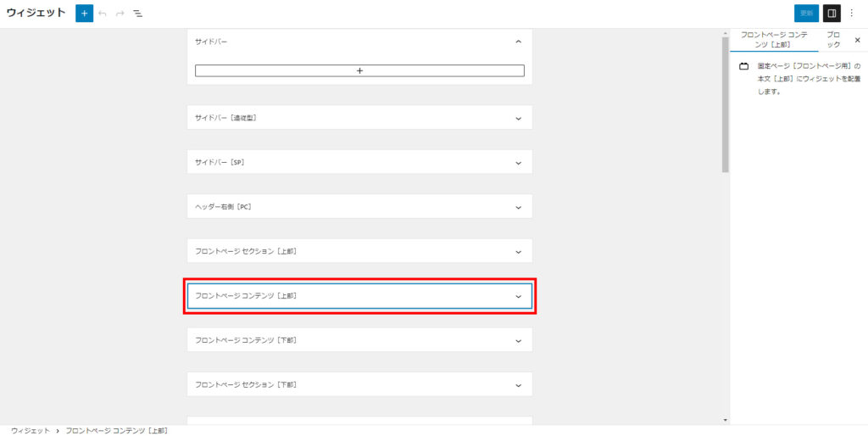The width and height of the screenshot is (868, 436).
Task: Add a block in the サイドバー area
Action: (x=359, y=71)
